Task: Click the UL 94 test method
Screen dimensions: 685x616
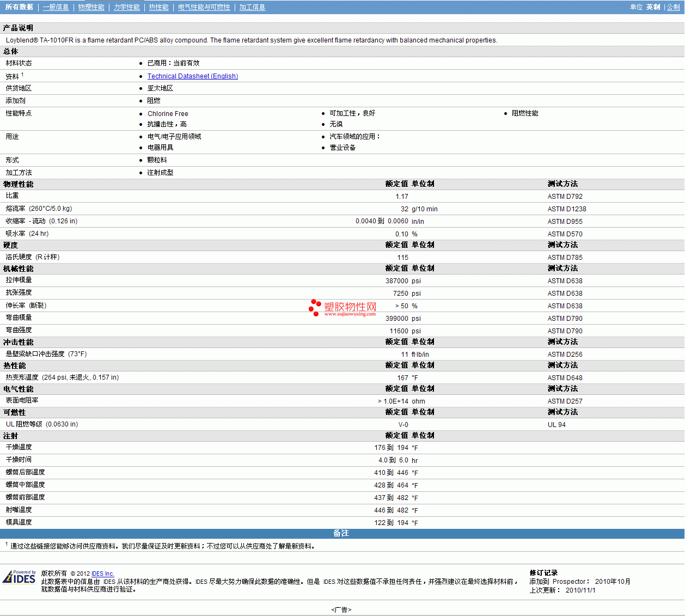Action: 556,425
